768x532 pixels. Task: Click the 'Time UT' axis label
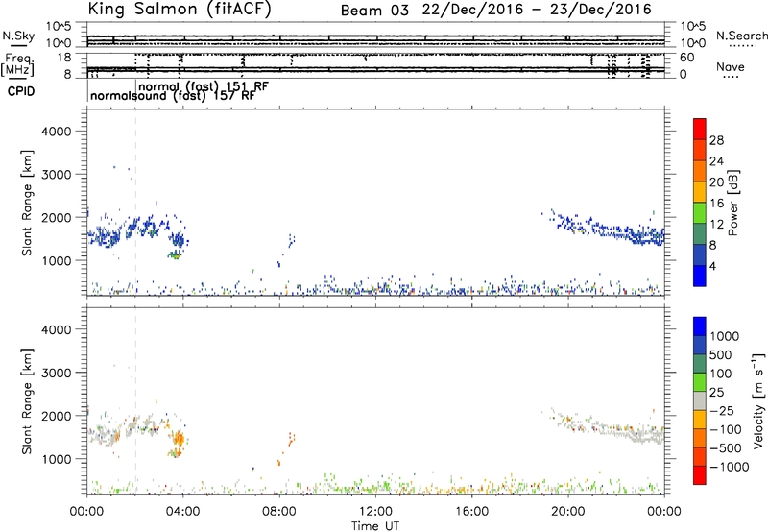(375, 526)
